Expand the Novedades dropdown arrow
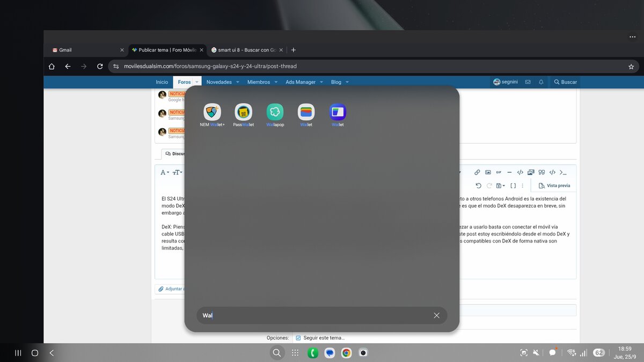Viewport: 644px width, 362px height. click(x=238, y=82)
